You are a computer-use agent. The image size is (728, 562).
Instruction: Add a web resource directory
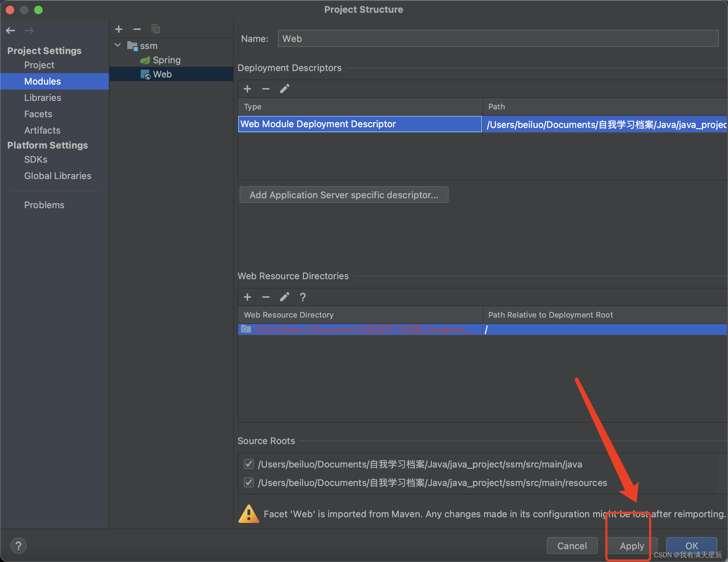247,297
